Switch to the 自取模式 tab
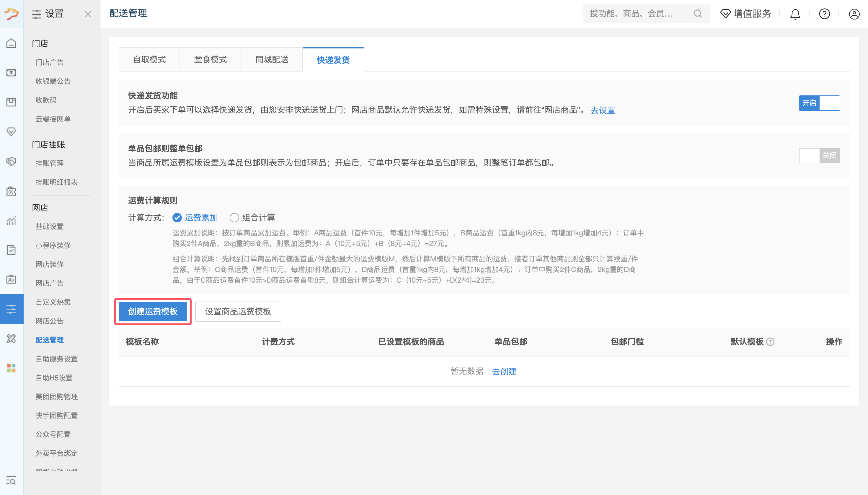 tap(149, 59)
